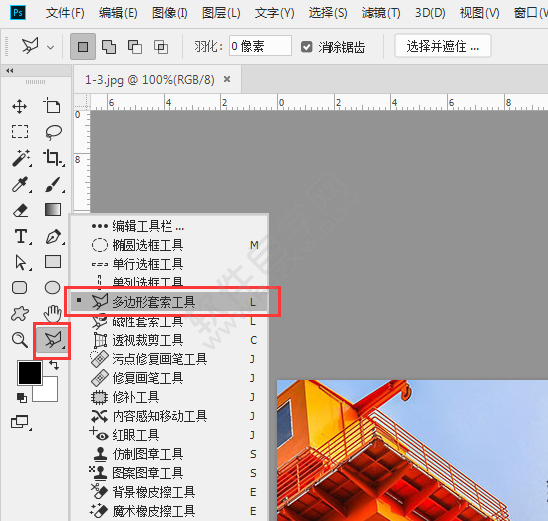Enable Subtract from Selection mode
Viewport: 548px width, 521px height.
click(x=135, y=46)
